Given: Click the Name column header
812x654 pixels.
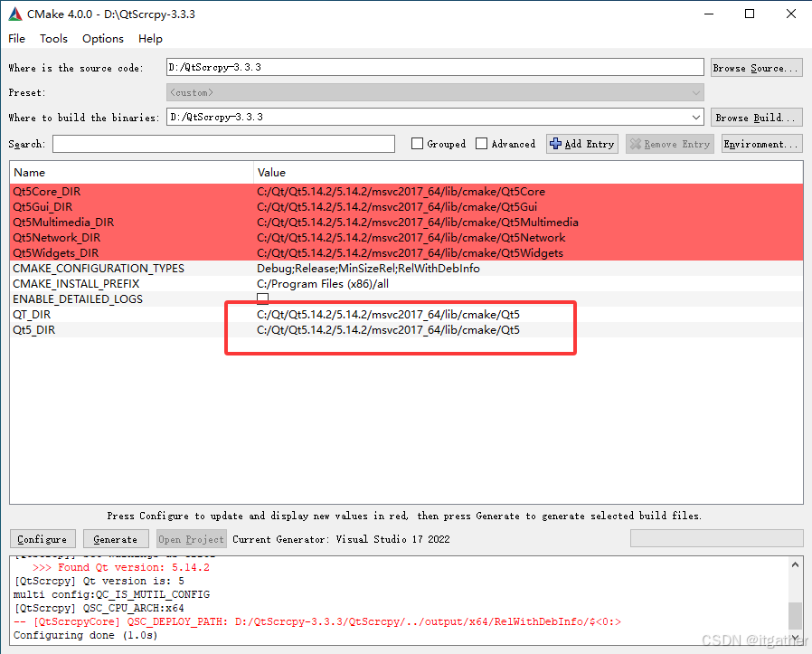Looking at the screenshot, I should [131, 173].
